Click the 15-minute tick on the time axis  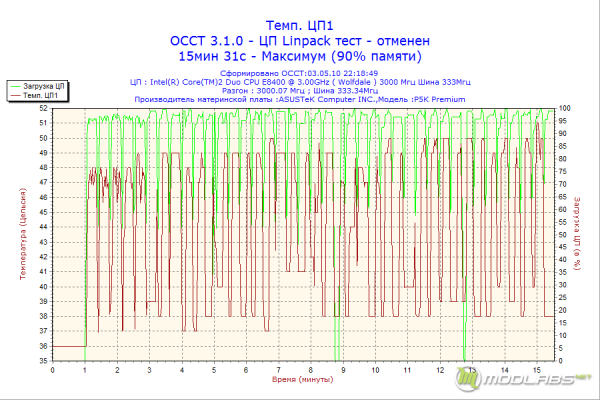(537, 370)
